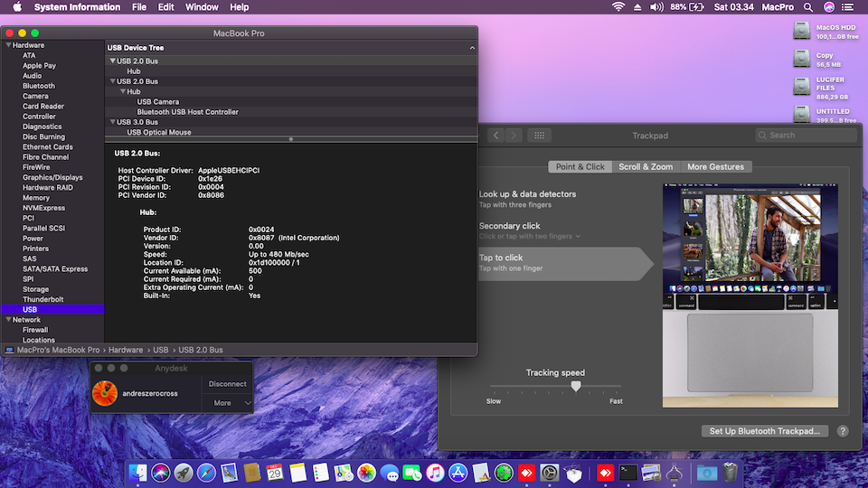Viewport: 868px width, 488px height.
Task: Click Hardware in the bottom path bar
Action: [126, 351]
